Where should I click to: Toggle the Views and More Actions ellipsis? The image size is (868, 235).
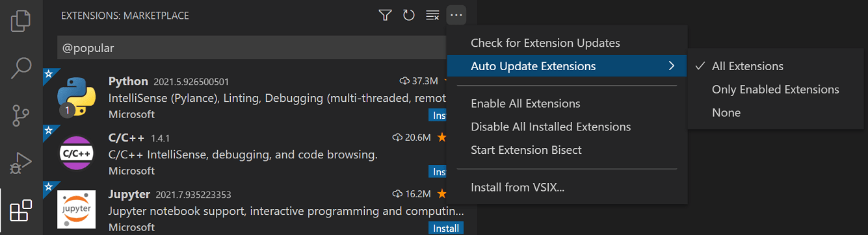456,15
